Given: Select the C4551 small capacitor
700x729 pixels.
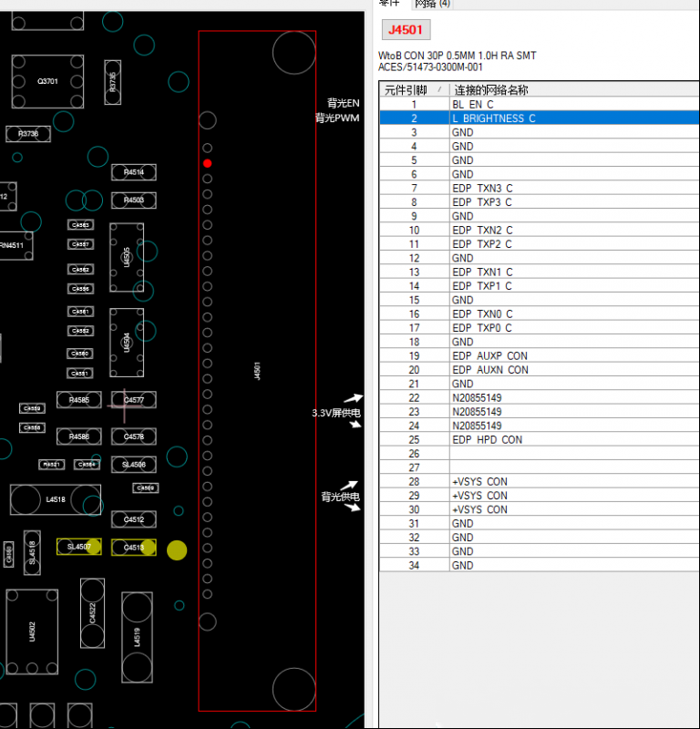Looking at the screenshot, I should 80,374.
